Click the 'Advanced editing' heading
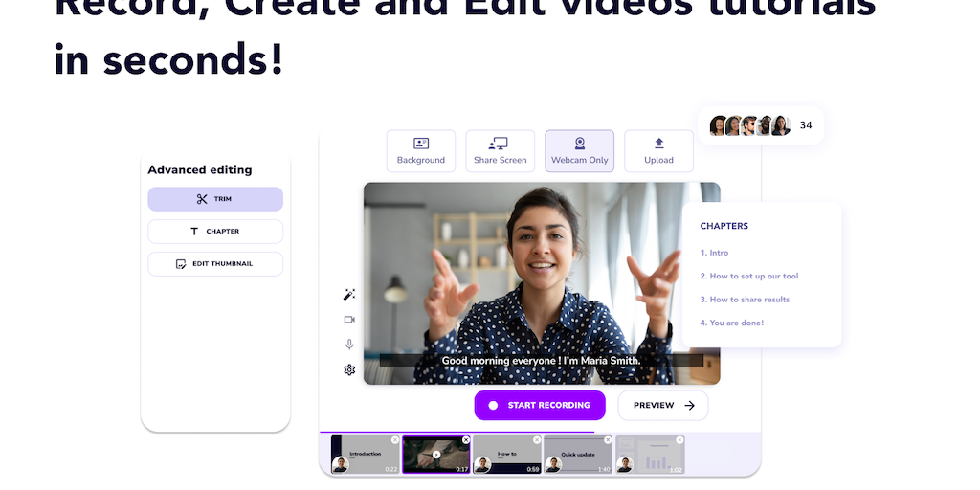The height and width of the screenshot is (490, 980). pos(199,169)
